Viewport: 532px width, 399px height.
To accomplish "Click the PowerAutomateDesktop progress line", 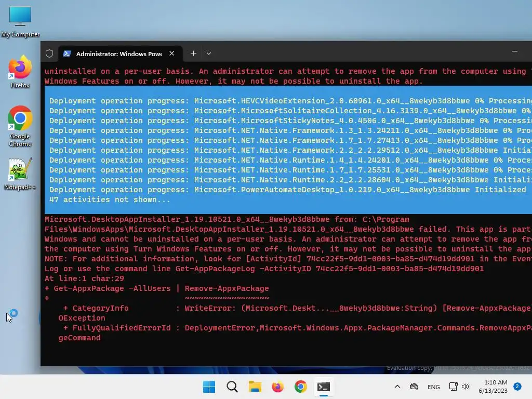I will (x=288, y=190).
